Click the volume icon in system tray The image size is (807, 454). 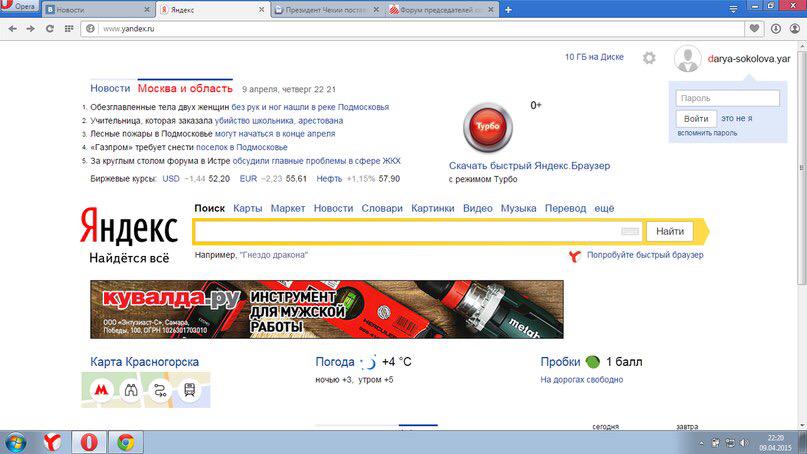tap(744, 443)
